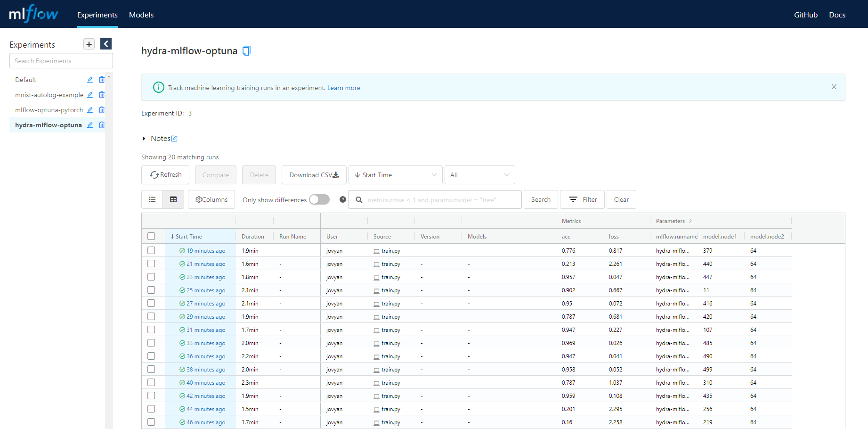Click the Compare button
Viewport: 868px width, 429px height.
216,175
